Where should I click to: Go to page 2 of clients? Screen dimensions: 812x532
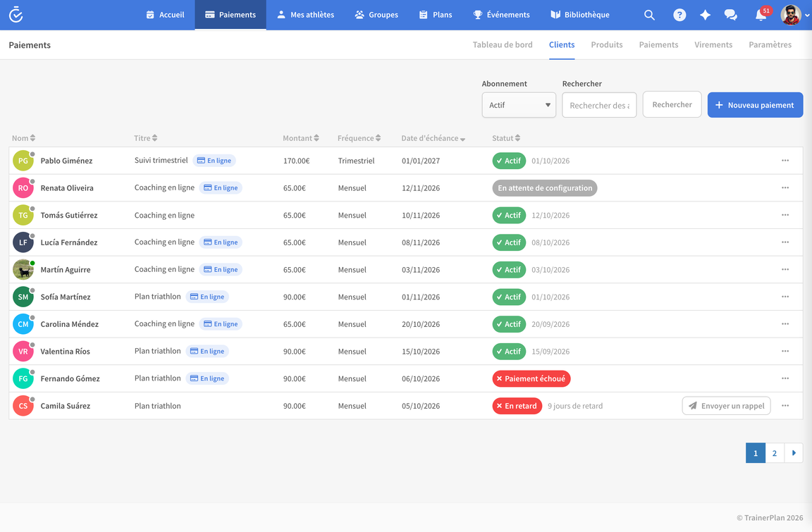[x=774, y=453]
